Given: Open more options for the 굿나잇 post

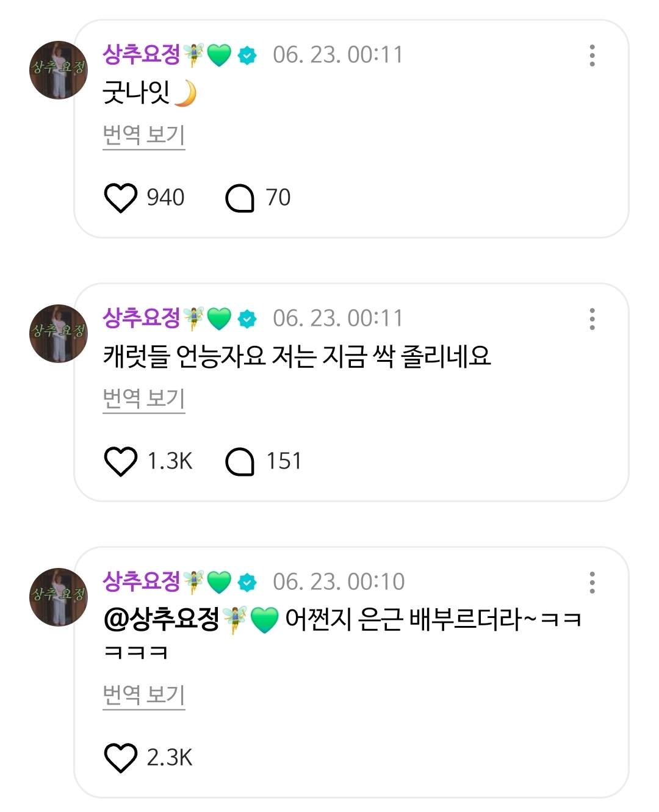Looking at the screenshot, I should point(592,56).
